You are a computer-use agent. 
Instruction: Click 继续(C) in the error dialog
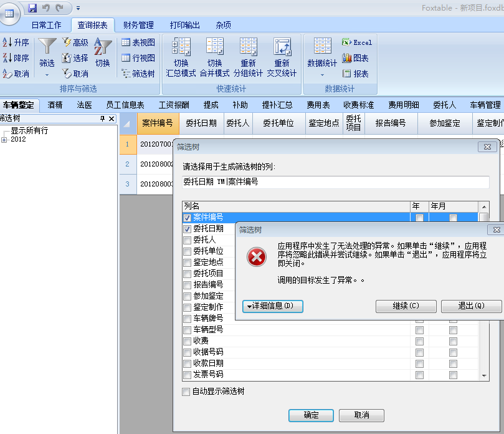click(406, 306)
